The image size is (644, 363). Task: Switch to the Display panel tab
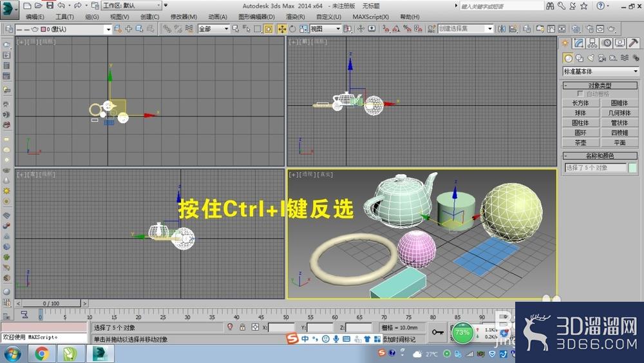click(620, 43)
